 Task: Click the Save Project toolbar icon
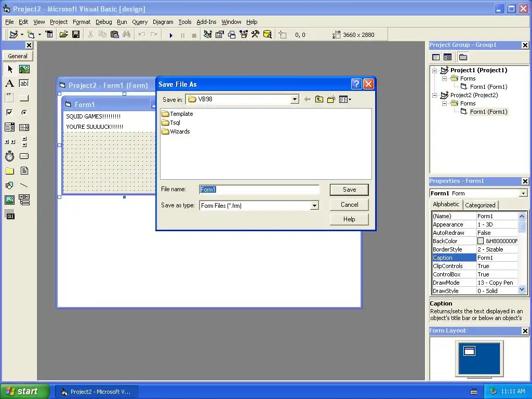coord(76,34)
